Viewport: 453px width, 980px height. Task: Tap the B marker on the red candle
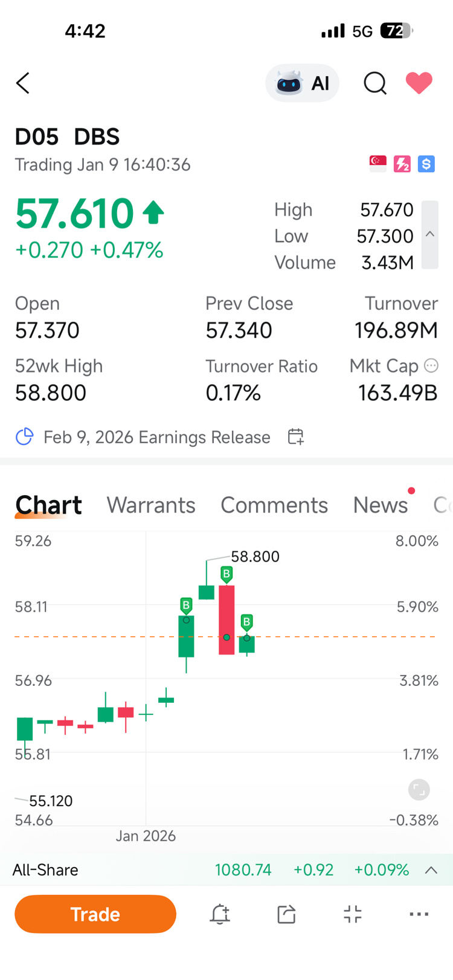pyautogui.click(x=226, y=574)
